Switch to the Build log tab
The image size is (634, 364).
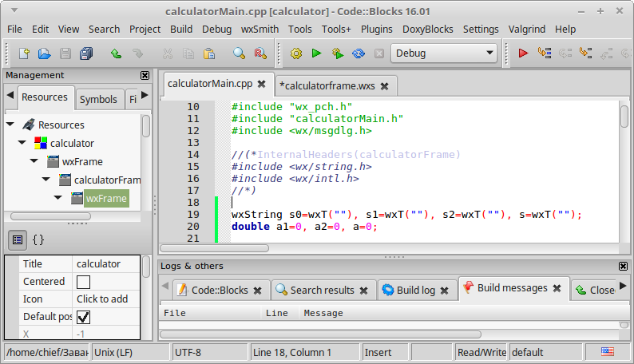[416, 291]
